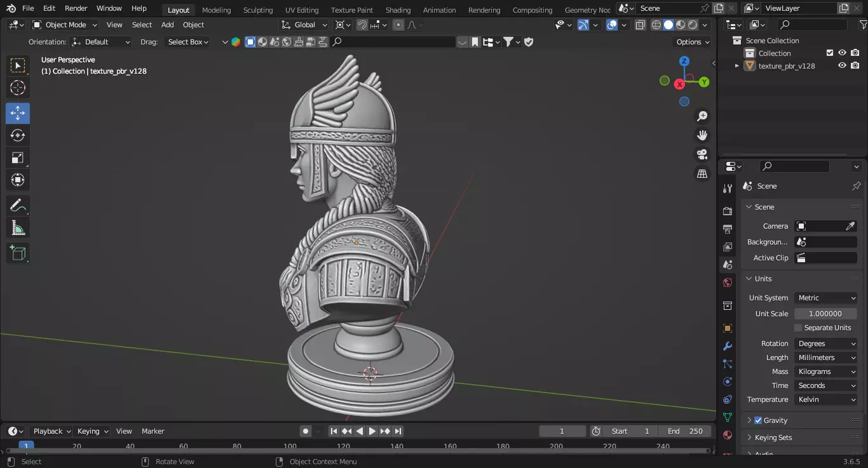Uncheck the Collection exclude checkbox
The height and width of the screenshot is (468, 868).
point(829,53)
